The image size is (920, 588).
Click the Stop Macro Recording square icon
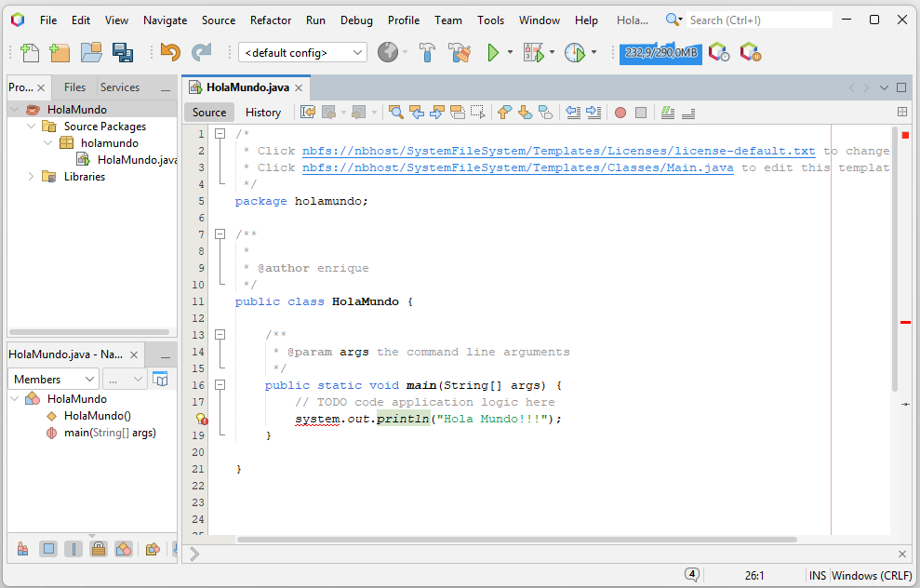641,112
